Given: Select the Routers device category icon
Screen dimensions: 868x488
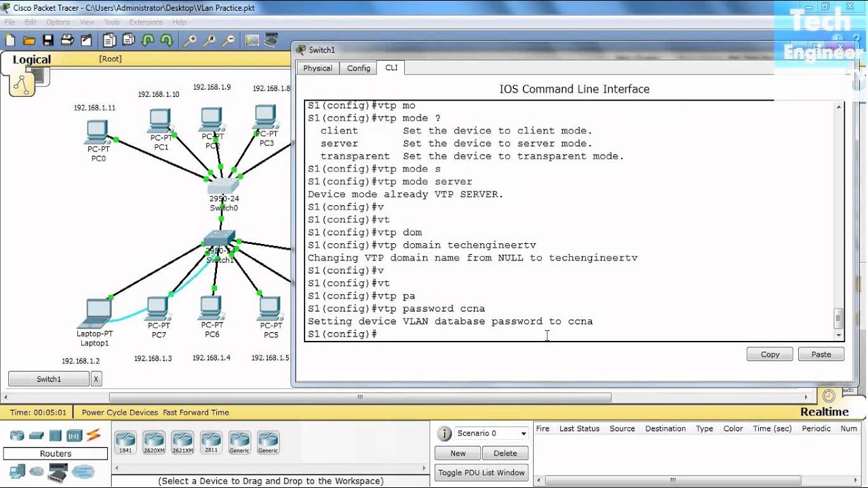Looking at the screenshot, I should [x=17, y=435].
